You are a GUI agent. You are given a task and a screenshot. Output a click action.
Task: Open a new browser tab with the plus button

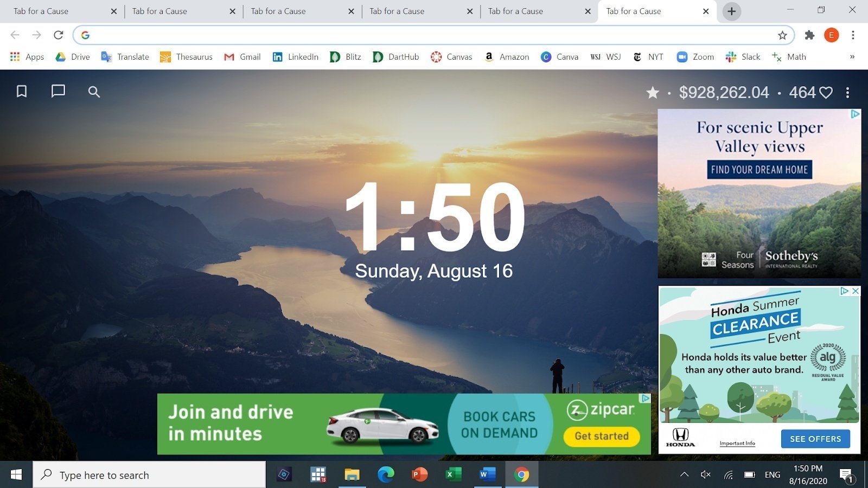pos(731,11)
